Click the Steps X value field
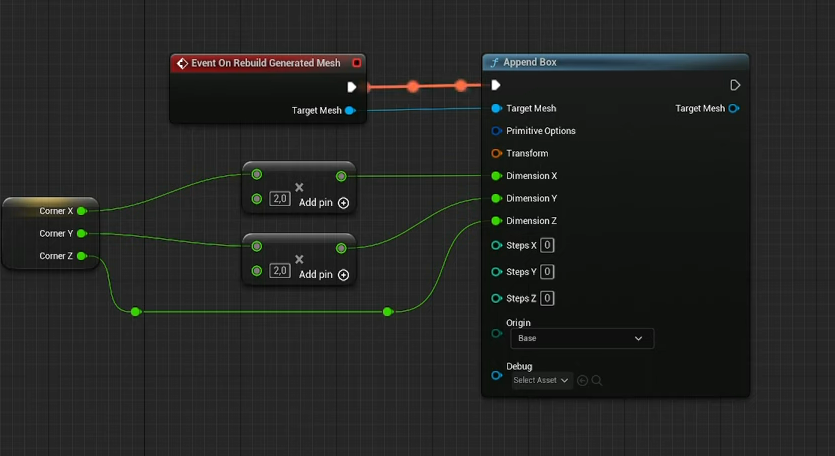The height and width of the screenshot is (456, 835). 548,245
